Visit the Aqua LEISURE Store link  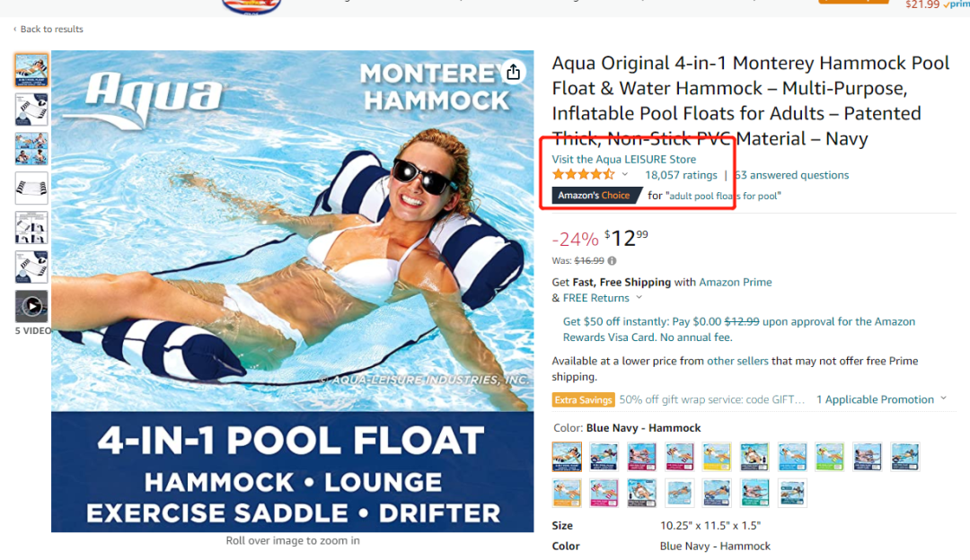pos(623,159)
